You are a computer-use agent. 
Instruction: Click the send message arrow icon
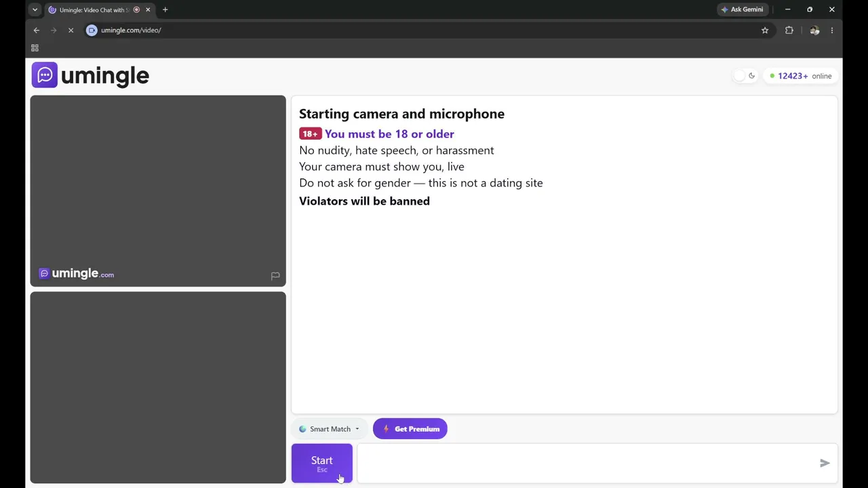[825, 463]
